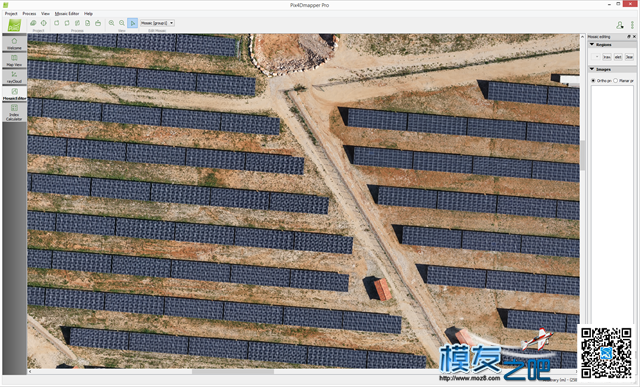Click the horizontal scrollbar thumb
The image size is (640, 387).
[233, 372]
